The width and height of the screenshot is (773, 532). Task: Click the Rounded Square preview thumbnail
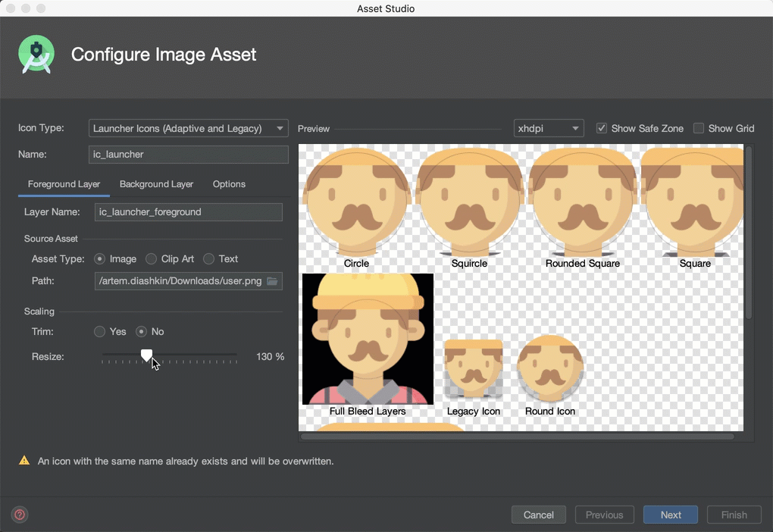(x=582, y=202)
